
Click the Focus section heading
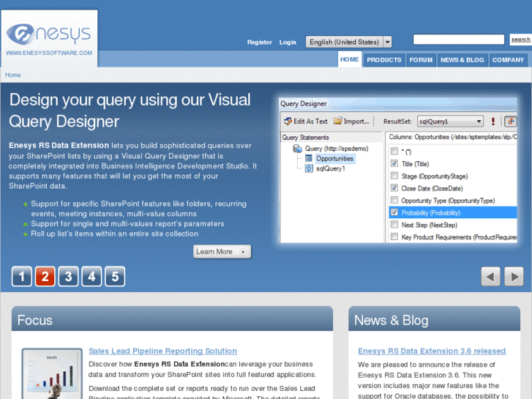(x=34, y=320)
